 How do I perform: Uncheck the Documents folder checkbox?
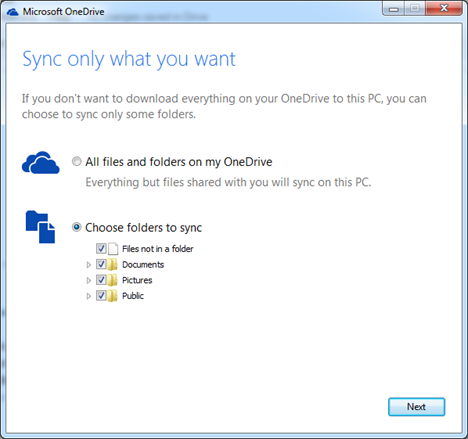101,264
